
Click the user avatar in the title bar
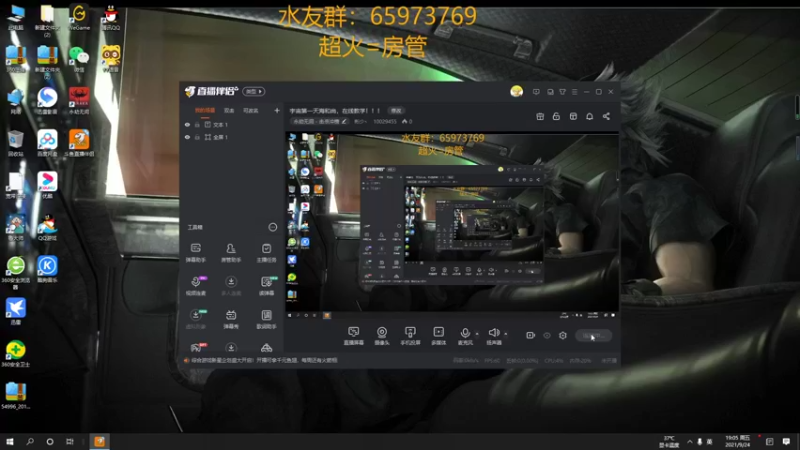(516, 91)
